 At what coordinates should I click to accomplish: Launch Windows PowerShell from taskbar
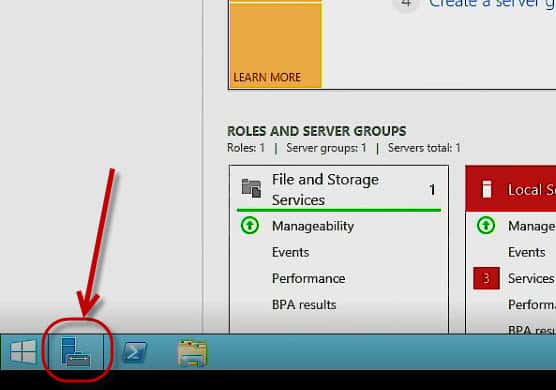tap(134, 352)
